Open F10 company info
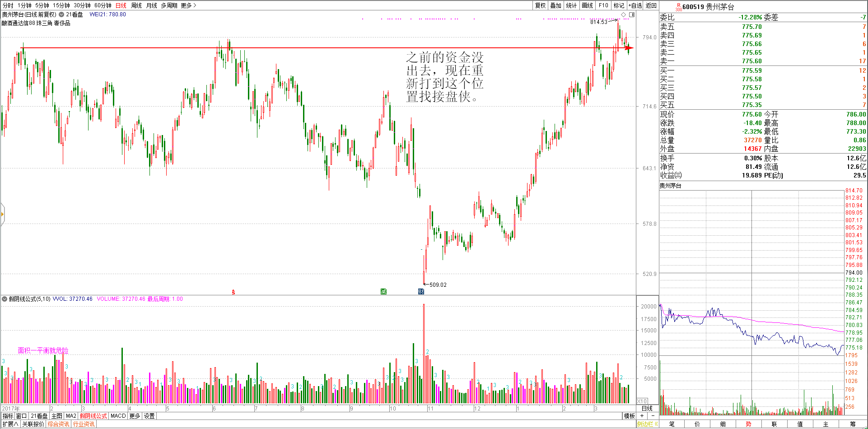The height and width of the screenshot is (429, 868). 603,5
